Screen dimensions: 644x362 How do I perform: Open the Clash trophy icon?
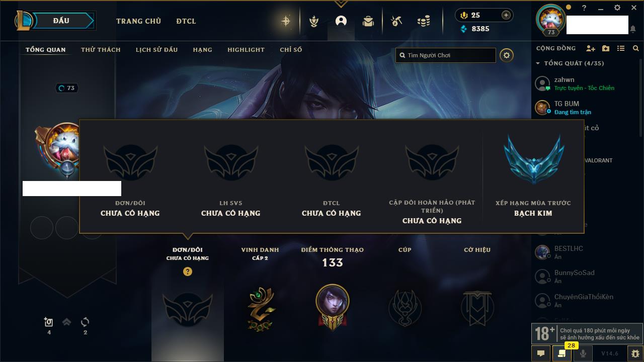tap(314, 21)
